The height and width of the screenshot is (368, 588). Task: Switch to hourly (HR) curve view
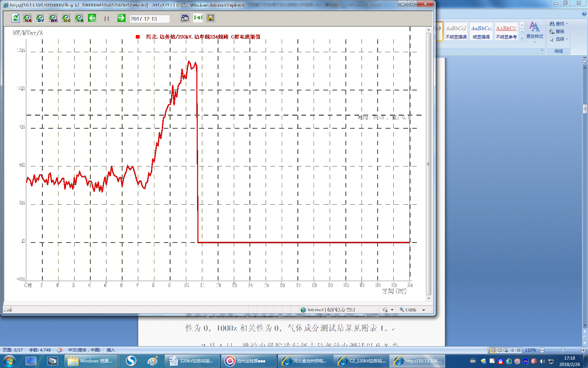[x=27, y=18]
